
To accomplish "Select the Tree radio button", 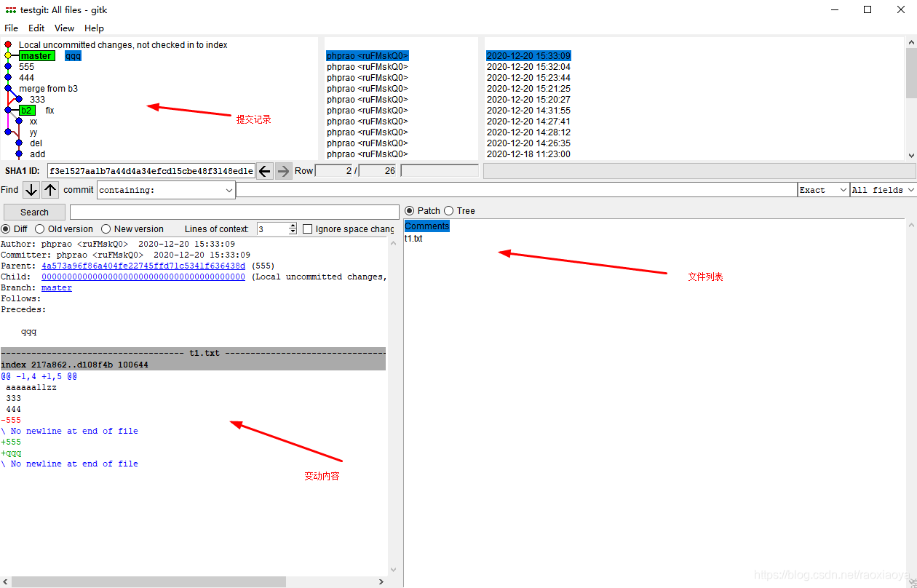I will (449, 210).
